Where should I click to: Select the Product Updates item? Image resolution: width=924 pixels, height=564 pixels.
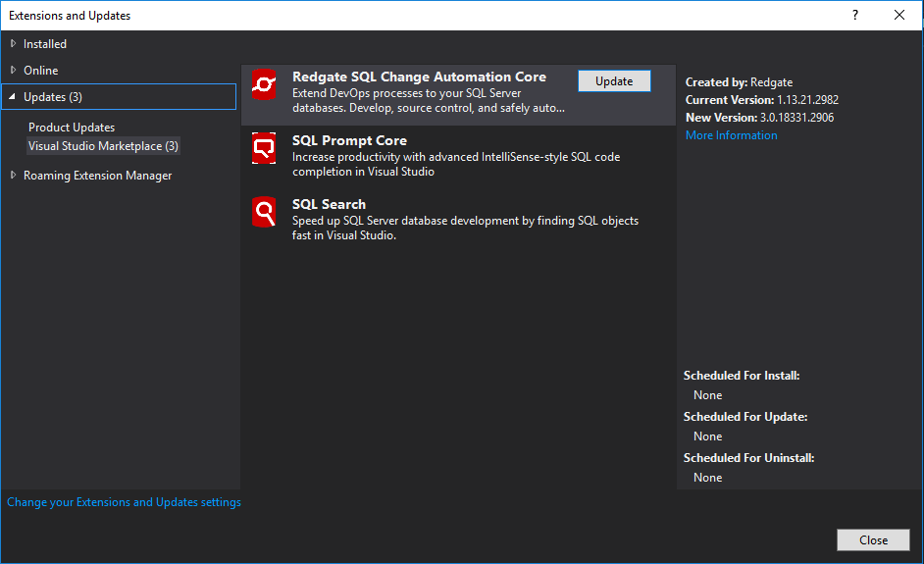[72, 128]
